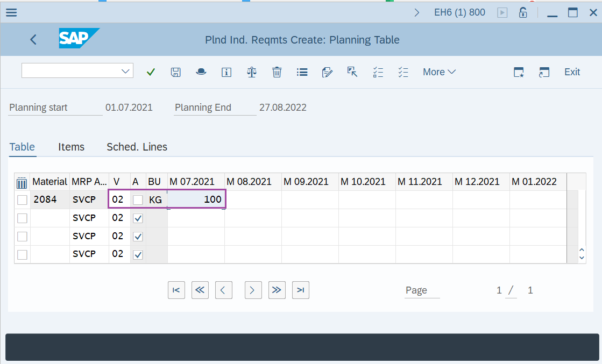Open the More dropdown menu
The width and height of the screenshot is (602, 364).
pos(439,72)
